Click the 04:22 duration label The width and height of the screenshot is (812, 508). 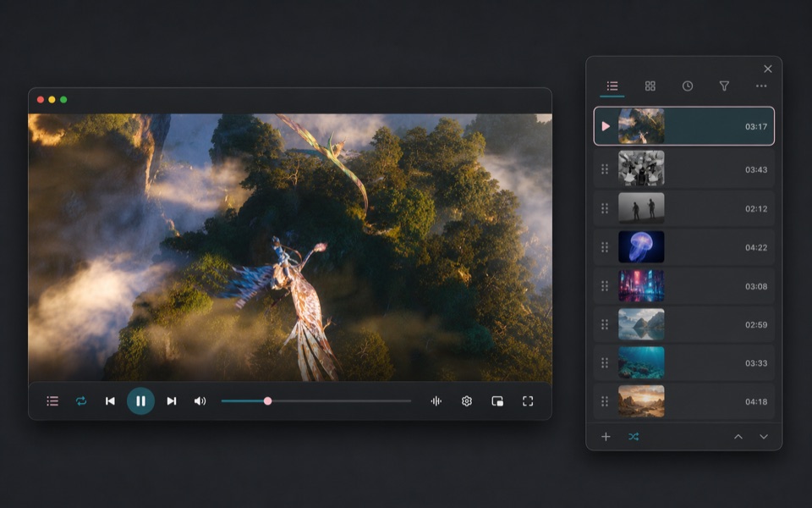coord(756,248)
